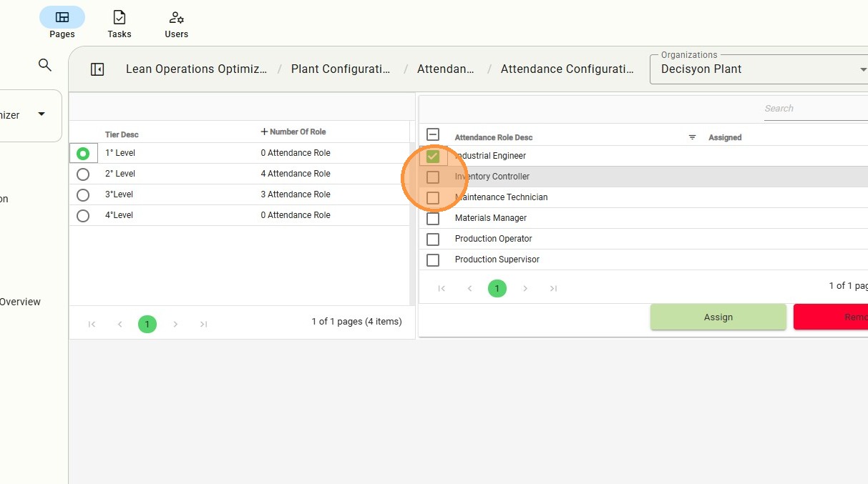Tick the Production Supervisor checkbox
This screenshot has height=484, width=868.
point(433,260)
